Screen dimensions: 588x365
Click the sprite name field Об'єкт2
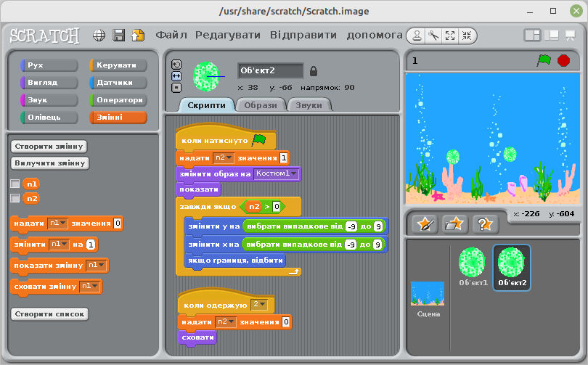click(270, 70)
